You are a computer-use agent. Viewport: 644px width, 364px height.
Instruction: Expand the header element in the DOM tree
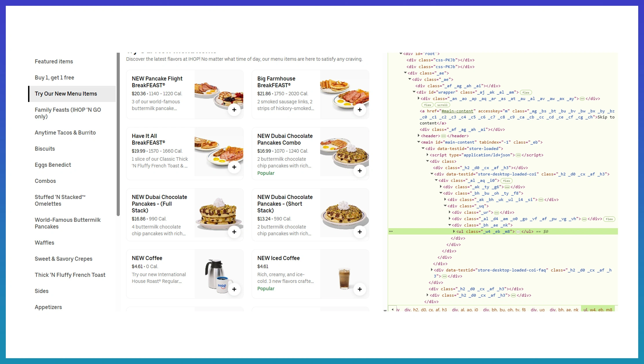click(x=419, y=136)
